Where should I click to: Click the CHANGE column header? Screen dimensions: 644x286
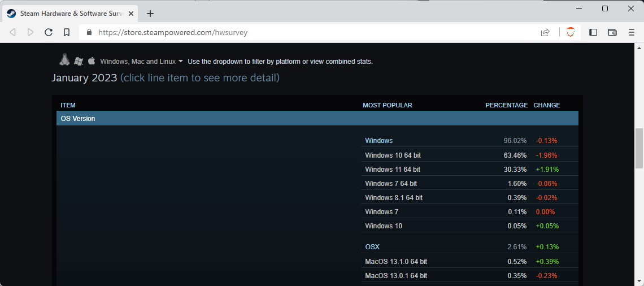(x=547, y=105)
